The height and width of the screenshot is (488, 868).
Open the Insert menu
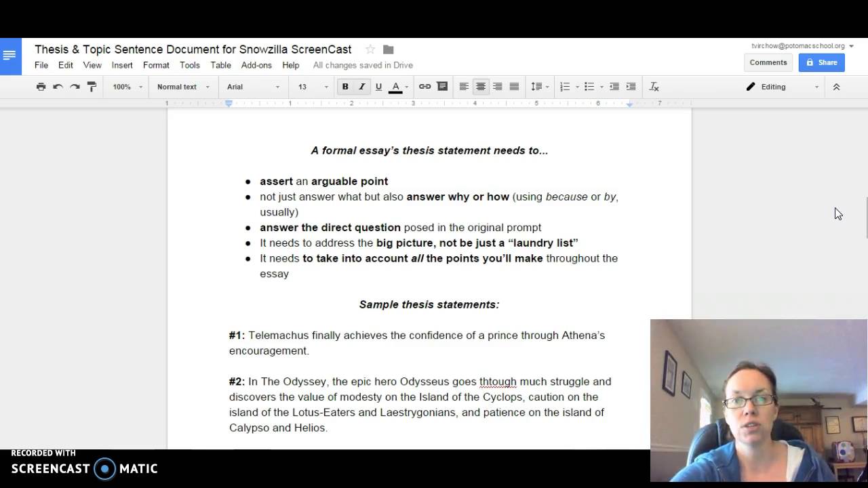[x=122, y=65]
